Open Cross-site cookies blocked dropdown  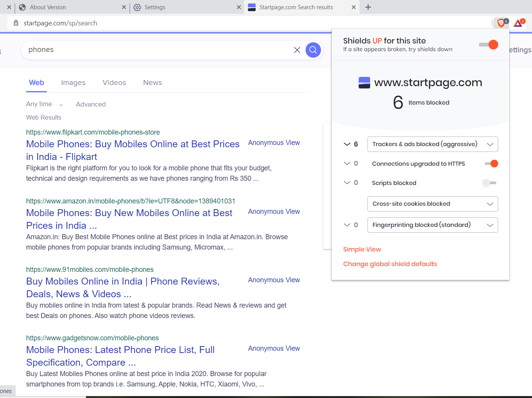(x=433, y=204)
